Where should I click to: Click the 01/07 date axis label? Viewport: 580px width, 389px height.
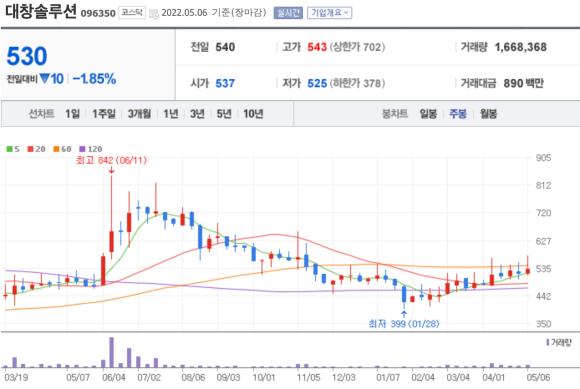tap(388, 378)
